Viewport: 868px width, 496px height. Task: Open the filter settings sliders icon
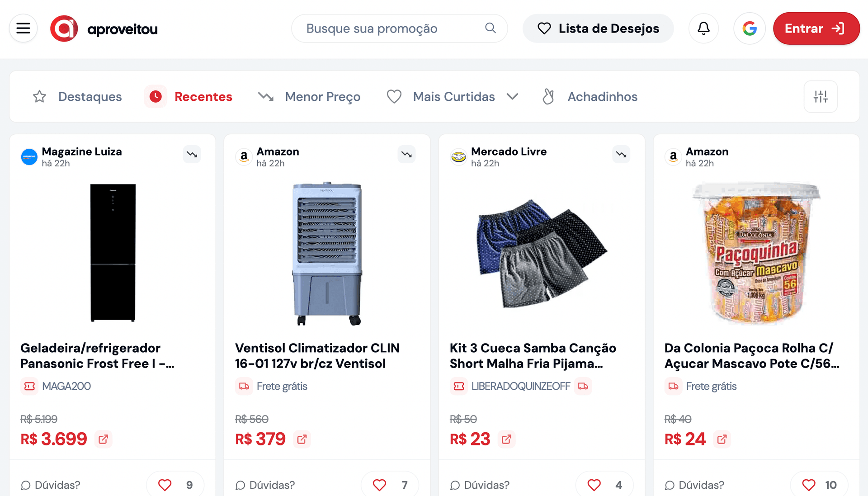tap(821, 97)
